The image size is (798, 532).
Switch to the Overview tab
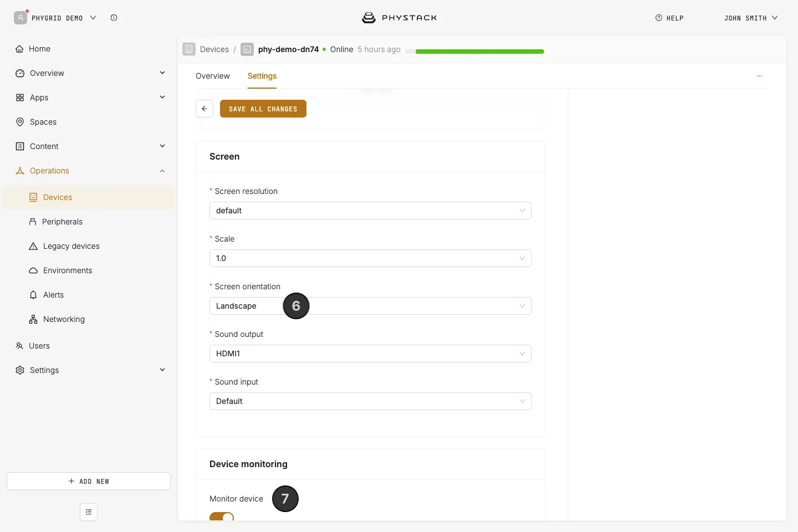(x=213, y=76)
